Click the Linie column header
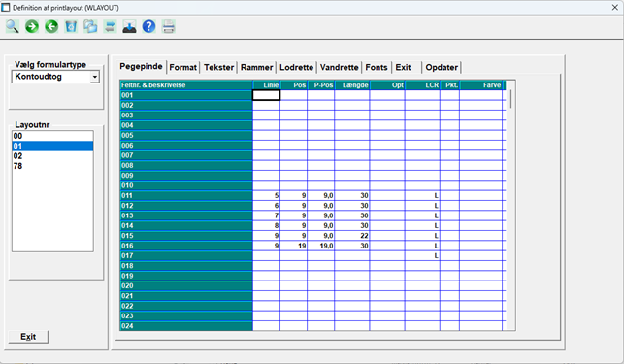This screenshot has width=624, height=364. (x=267, y=85)
